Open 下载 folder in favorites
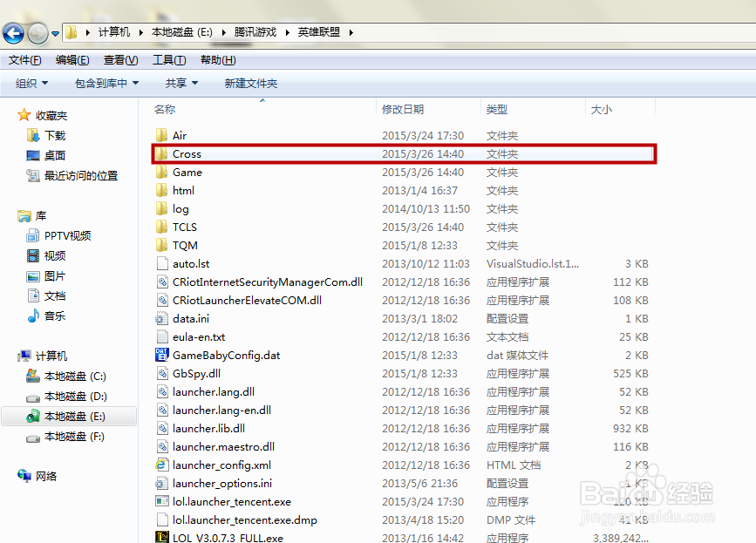This screenshot has width=756, height=543. tap(46, 135)
